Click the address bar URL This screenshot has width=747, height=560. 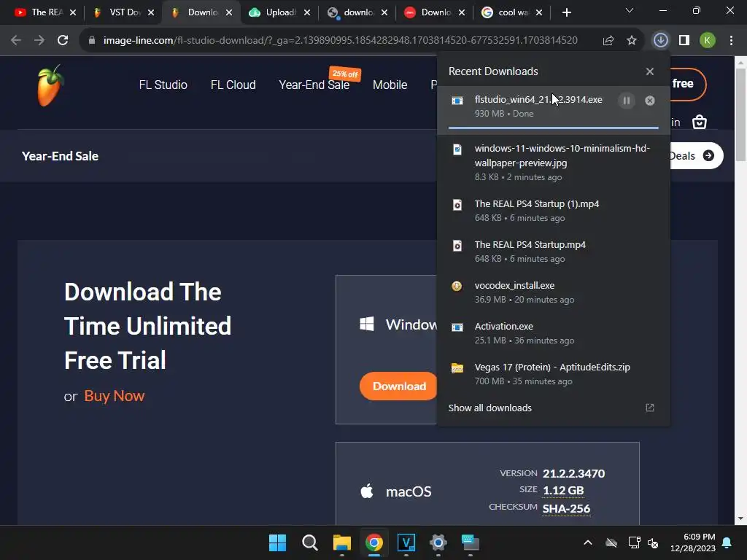click(340, 40)
